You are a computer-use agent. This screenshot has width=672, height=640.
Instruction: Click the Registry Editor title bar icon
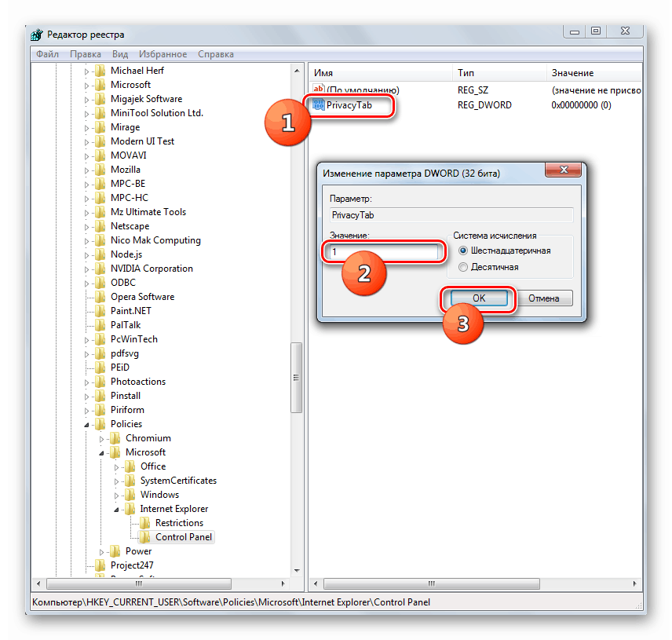pyautogui.click(x=37, y=35)
